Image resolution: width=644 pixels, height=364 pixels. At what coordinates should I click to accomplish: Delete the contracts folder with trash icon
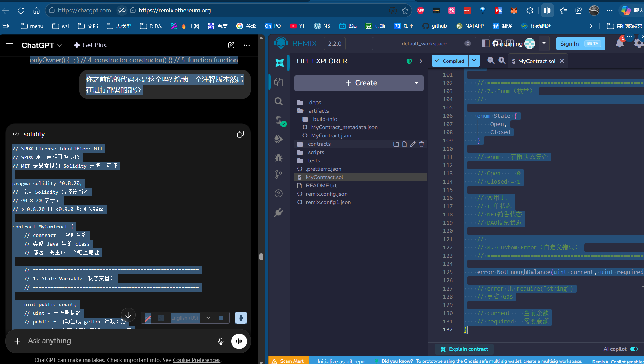(x=421, y=144)
